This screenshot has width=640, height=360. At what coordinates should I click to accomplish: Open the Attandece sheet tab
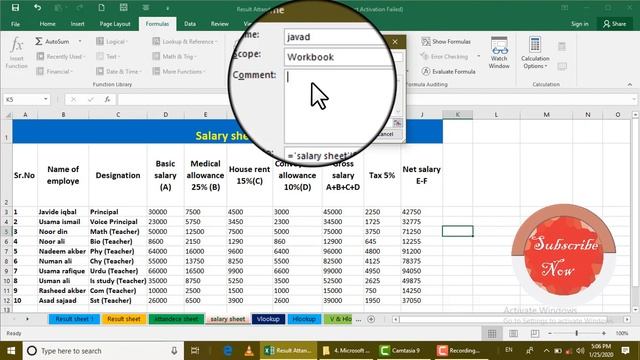176,319
